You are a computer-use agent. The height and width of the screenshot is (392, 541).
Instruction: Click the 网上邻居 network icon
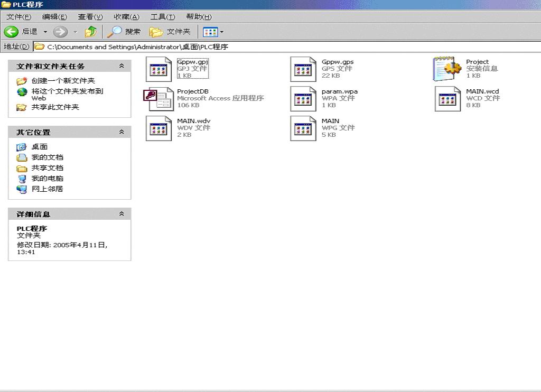pyautogui.click(x=22, y=190)
